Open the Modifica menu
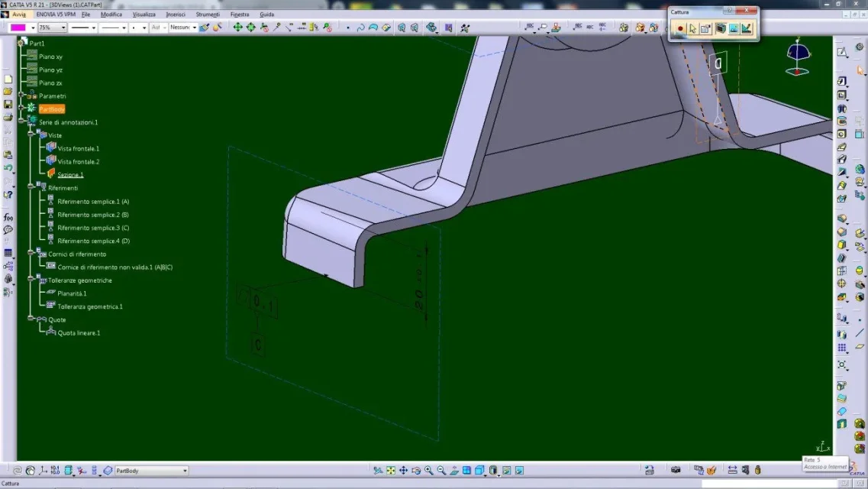Viewport: 868px width, 489px height. (x=111, y=15)
